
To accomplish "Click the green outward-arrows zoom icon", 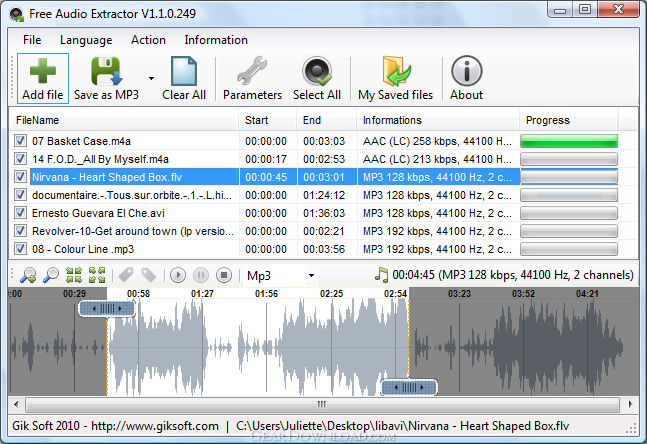I will coord(97,275).
